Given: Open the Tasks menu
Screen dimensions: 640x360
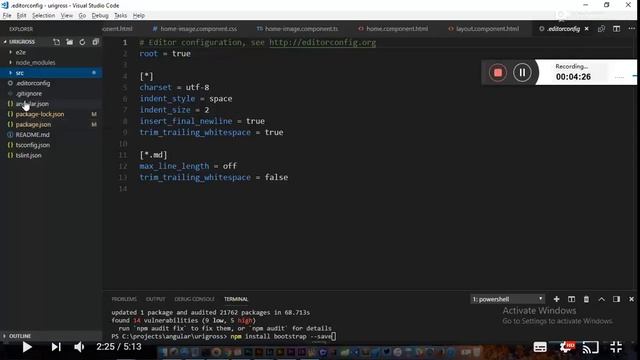Looking at the screenshot, I should pos(120,16).
